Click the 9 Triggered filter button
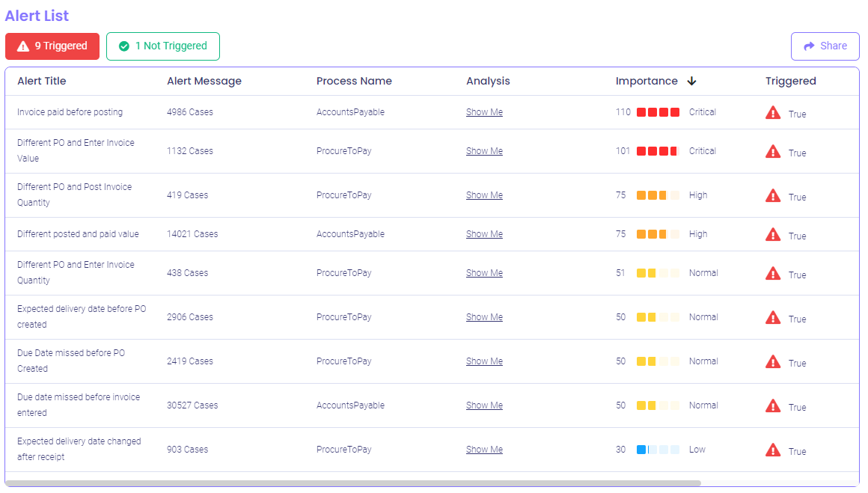Screen dimensions: 868x493 (x=52, y=46)
